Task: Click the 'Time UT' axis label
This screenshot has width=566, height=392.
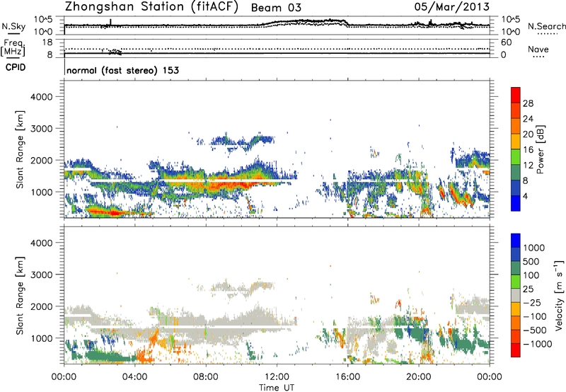Action: tap(277, 388)
